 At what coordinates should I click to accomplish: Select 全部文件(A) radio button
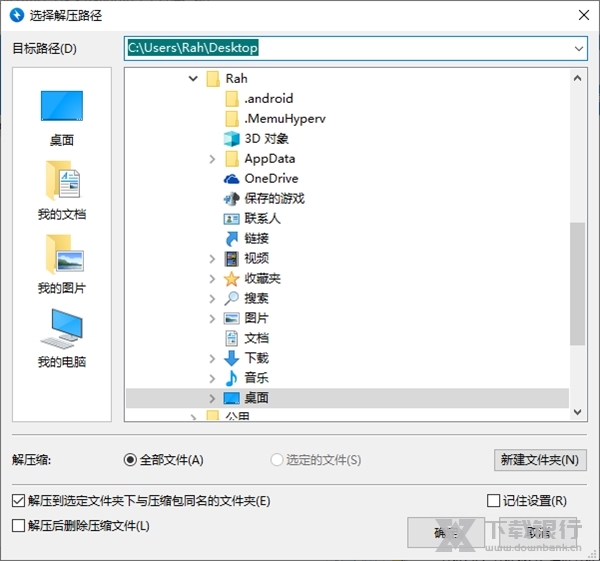(x=130, y=460)
